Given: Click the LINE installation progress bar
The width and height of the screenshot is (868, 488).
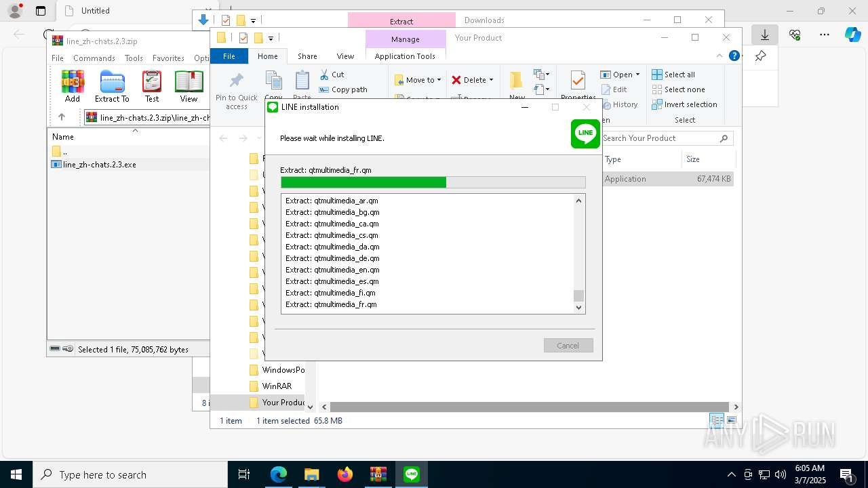Looking at the screenshot, I should tap(433, 182).
